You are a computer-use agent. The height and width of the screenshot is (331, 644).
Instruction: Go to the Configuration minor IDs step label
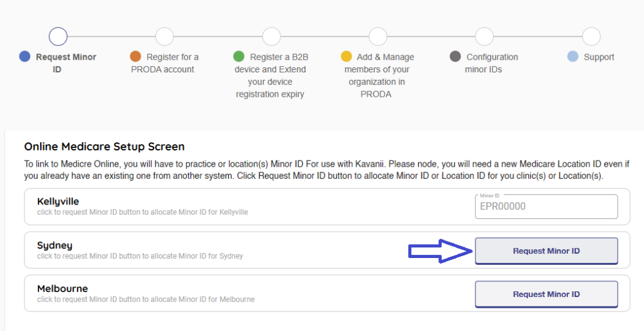tap(491, 63)
